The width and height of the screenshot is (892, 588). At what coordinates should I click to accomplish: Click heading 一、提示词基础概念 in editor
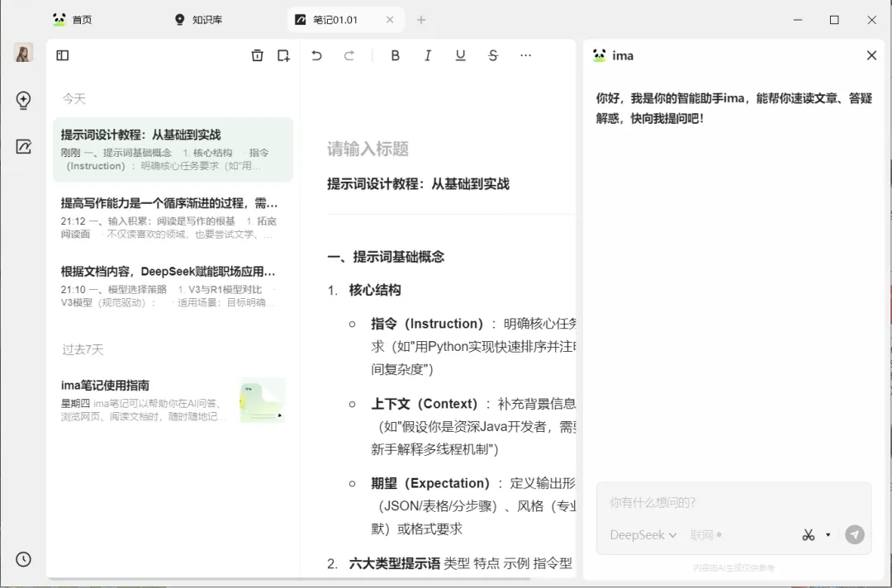coord(387,257)
